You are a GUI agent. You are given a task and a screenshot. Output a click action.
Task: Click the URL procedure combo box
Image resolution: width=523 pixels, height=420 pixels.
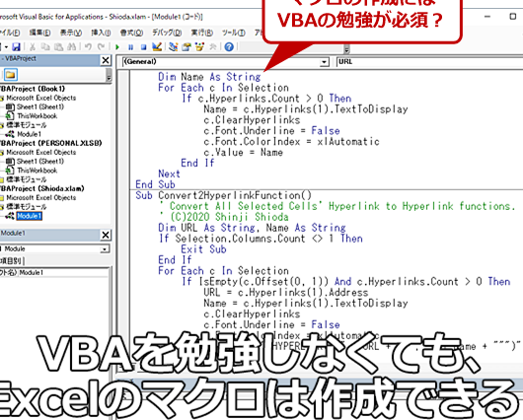[429, 62]
